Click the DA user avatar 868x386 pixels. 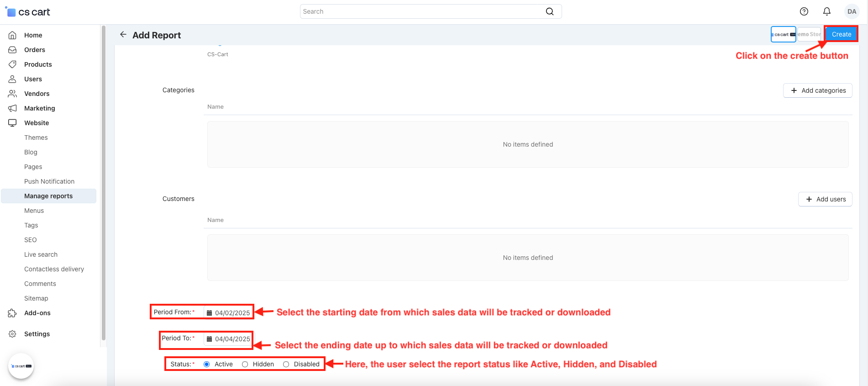[852, 11]
